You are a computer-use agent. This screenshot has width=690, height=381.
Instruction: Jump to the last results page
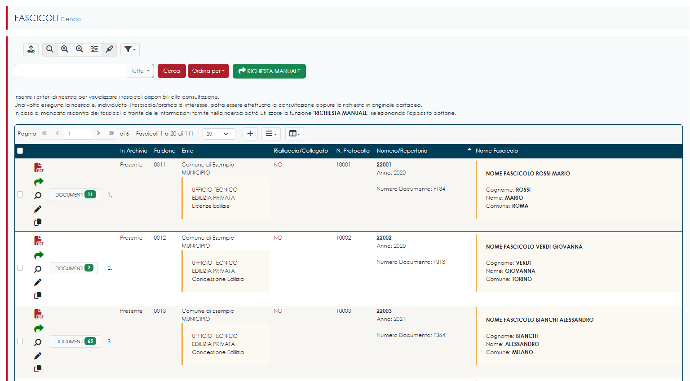pyautogui.click(x=111, y=133)
